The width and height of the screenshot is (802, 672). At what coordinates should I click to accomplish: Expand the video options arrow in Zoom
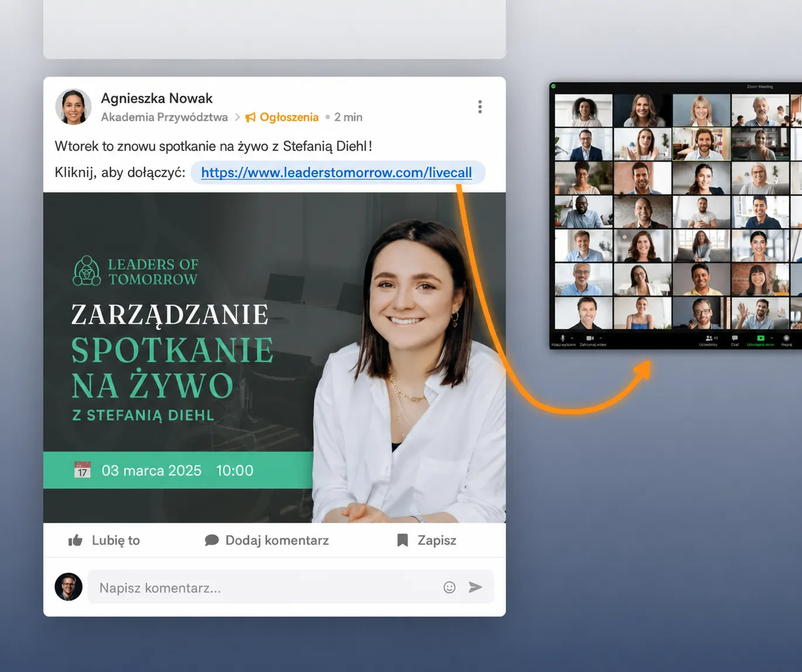(x=600, y=338)
